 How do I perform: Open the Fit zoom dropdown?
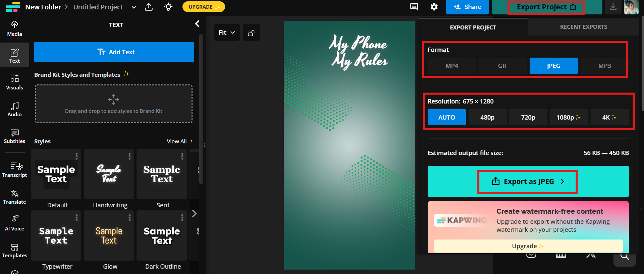coord(227,32)
